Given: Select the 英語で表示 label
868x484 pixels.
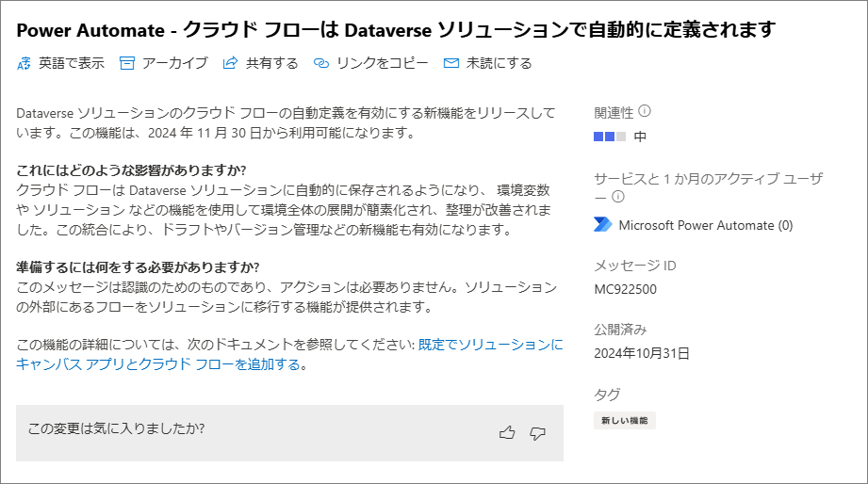Looking at the screenshot, I should (72, 64).
